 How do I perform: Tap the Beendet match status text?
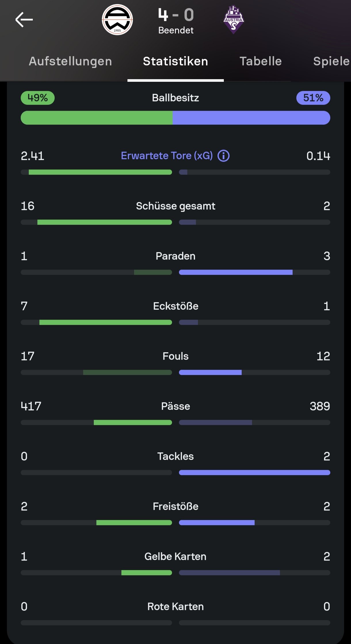coord(176,30)
